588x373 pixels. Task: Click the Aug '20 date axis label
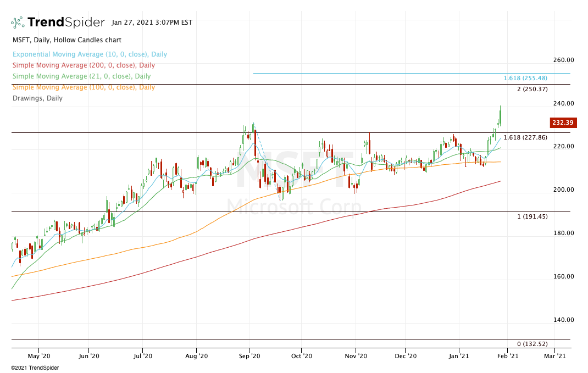coord(197,356)
